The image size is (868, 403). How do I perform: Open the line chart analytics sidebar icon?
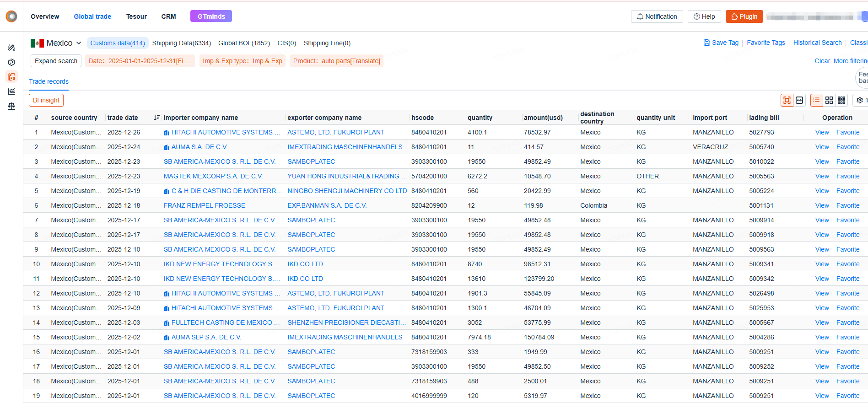11,91
